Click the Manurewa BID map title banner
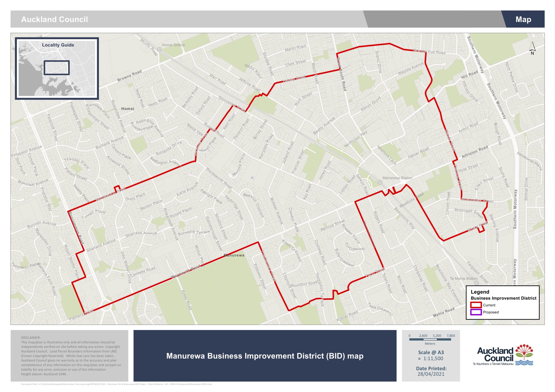The height and width of the screenshot is (392, 555). click(x=265, y=356)
